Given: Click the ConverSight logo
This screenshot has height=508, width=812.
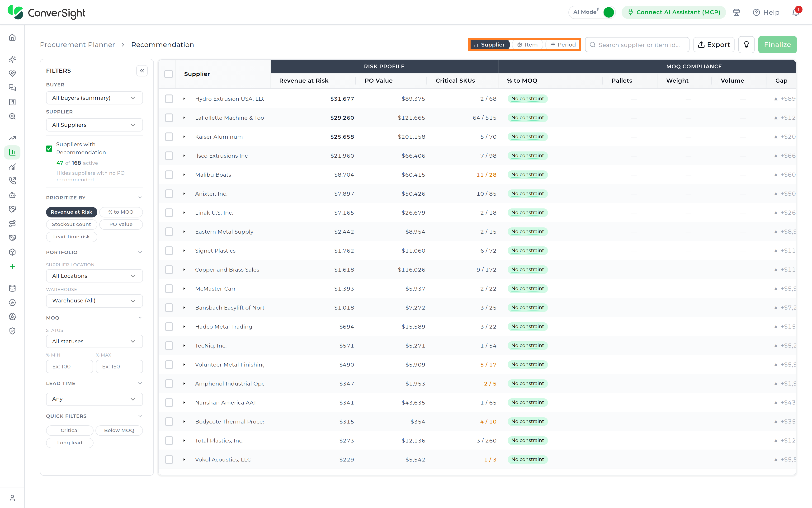Looking at the screenshot, I should (46, 12).
